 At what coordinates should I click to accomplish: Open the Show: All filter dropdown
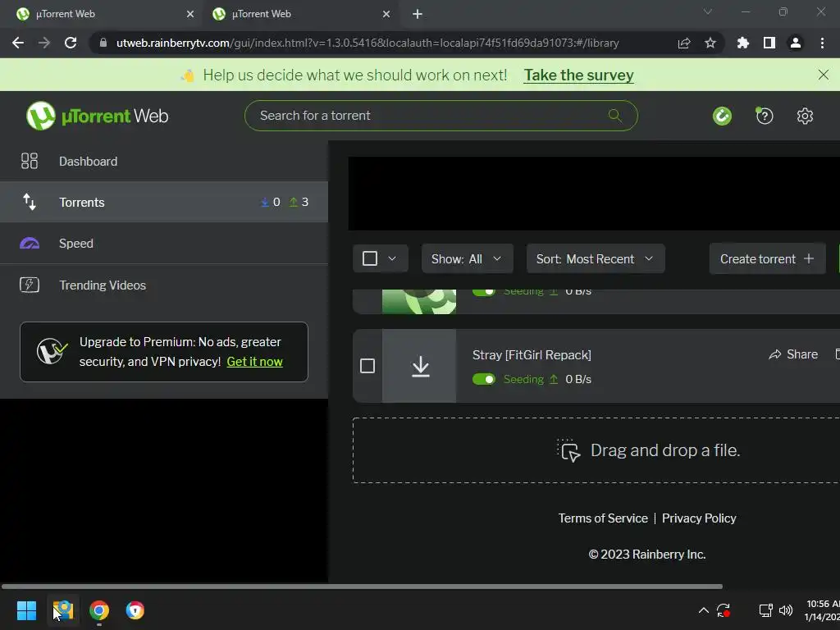click(467, 258)
